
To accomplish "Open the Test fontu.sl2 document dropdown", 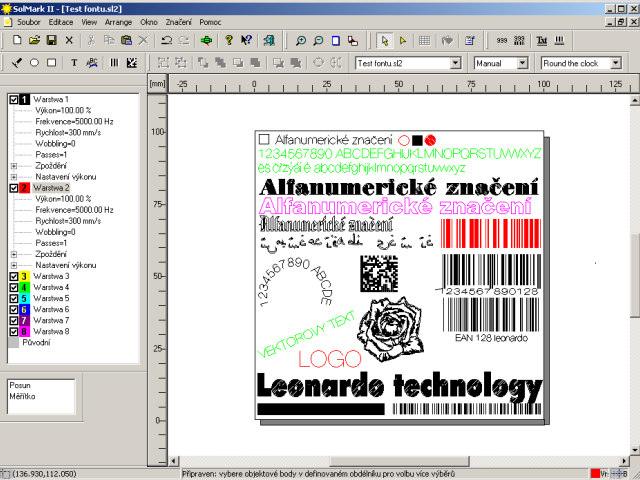I will (x=456, y=63).
